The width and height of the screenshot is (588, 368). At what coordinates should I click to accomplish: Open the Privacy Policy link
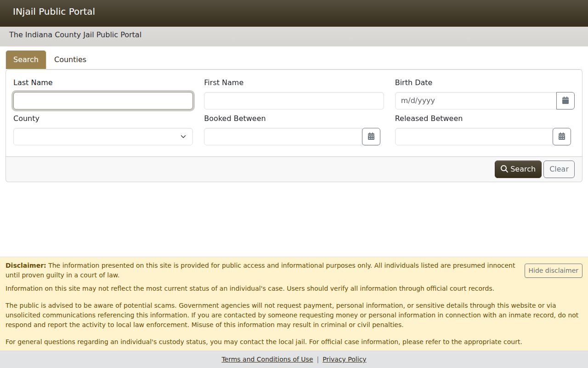345,359
